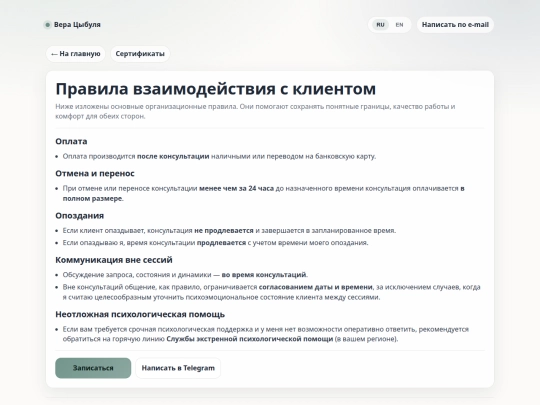Click the Написать по e-mail button
This screenshot has height=405, width=540.
tap(455, 25)
